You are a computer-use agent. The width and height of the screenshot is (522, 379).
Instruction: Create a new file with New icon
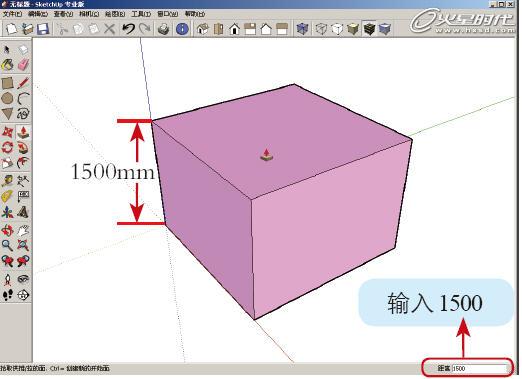coord(11,29)
